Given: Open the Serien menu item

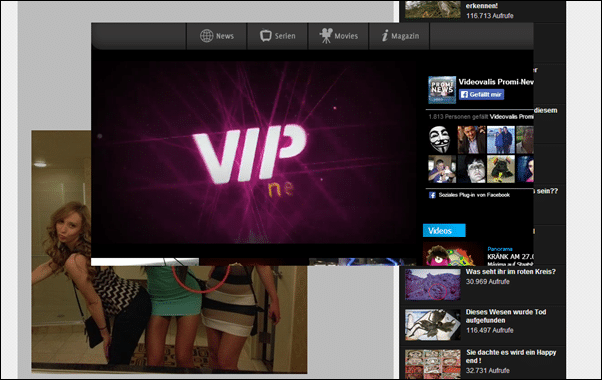Looking at the screenshot, I should 278,36.
